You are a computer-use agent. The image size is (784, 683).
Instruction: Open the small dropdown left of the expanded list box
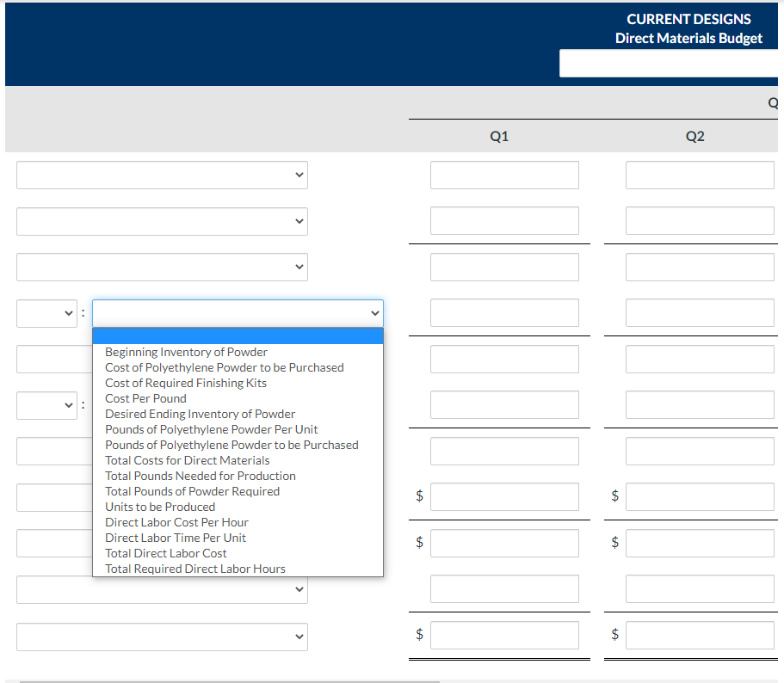tap(46, 313)
